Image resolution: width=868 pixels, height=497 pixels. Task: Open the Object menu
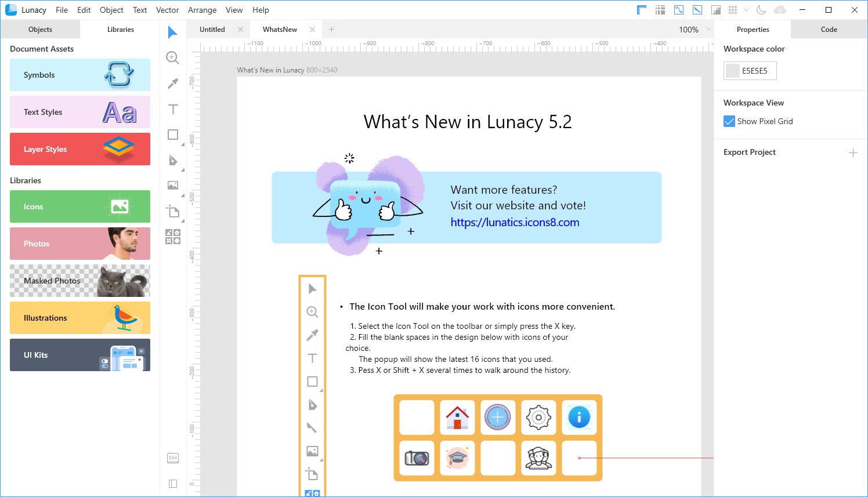click(x=111, y=10)
